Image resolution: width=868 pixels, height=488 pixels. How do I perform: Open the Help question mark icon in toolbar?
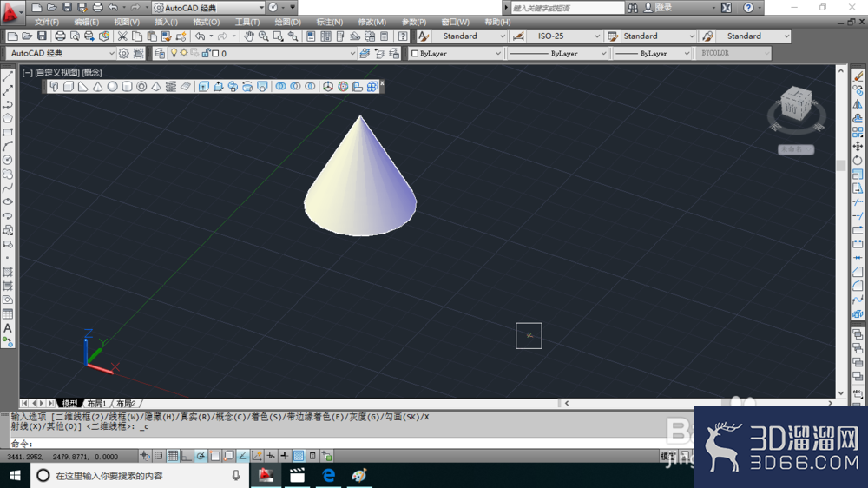pos(403,36)
